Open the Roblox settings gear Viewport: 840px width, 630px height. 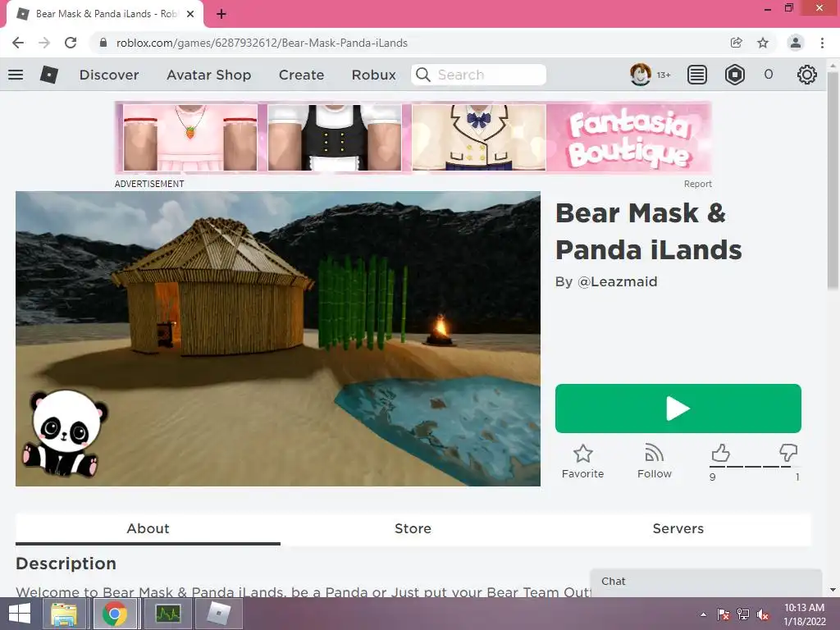point(807,75)
